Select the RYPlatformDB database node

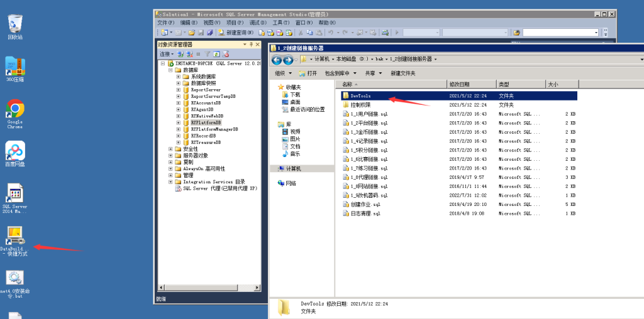(x=206, y=122)
